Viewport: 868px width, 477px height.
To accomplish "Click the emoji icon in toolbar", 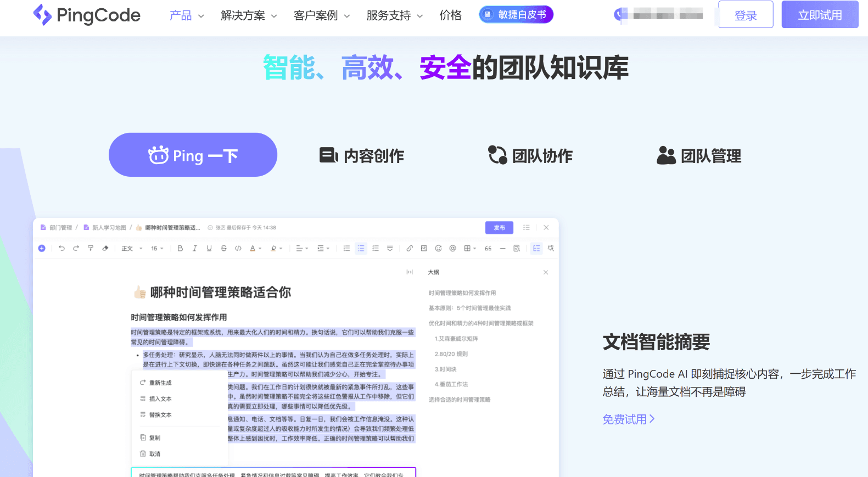I will point(438,249).
